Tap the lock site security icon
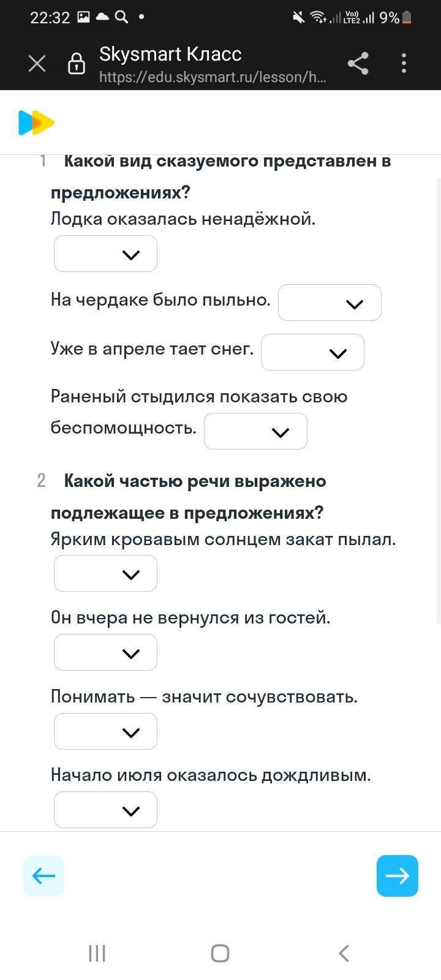Image resolution: width=441 pixels, height=980 pixels. (76, 64)
